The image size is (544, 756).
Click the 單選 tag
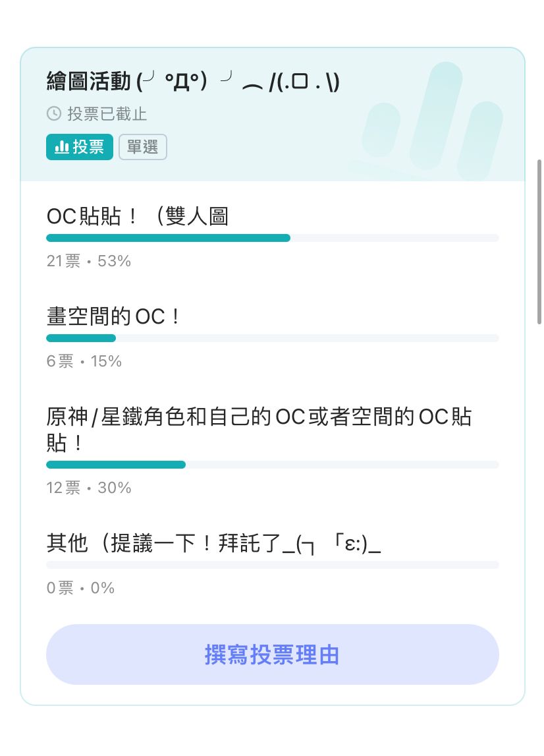[x=142, y=147]
